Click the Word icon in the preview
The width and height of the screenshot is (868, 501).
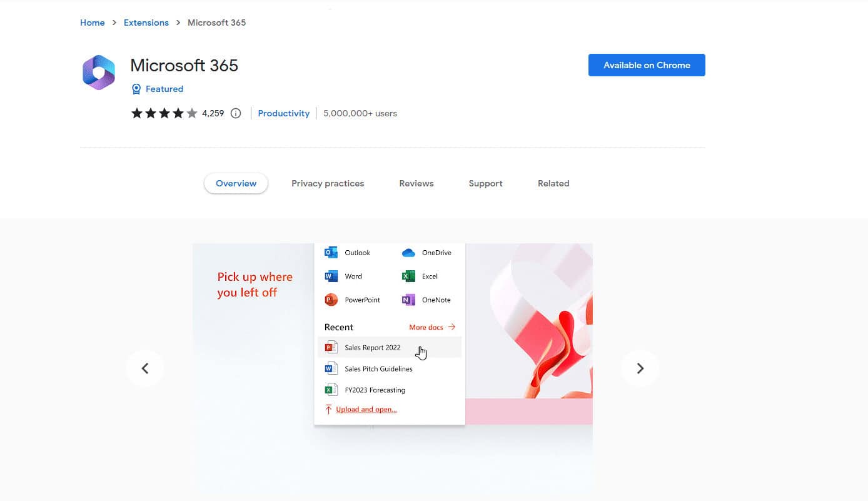coord(331,276)
